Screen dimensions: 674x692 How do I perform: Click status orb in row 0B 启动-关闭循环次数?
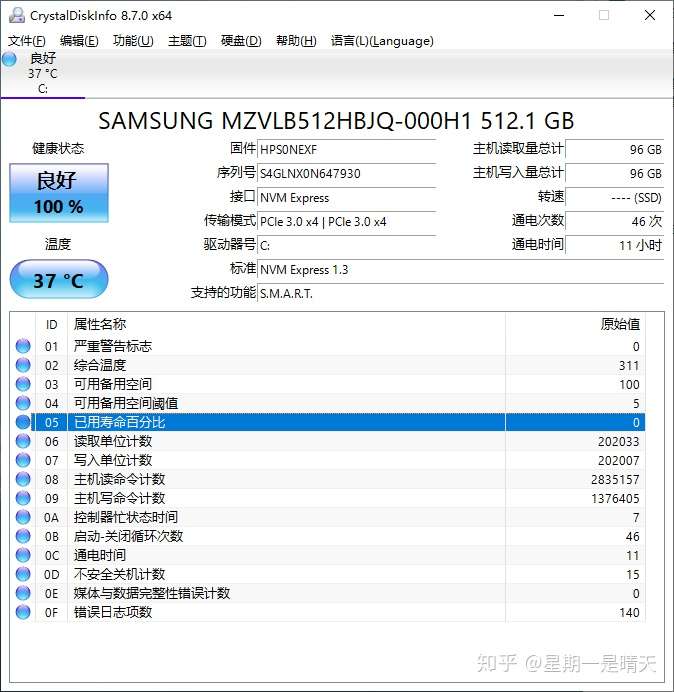click(x=23, y=536)
